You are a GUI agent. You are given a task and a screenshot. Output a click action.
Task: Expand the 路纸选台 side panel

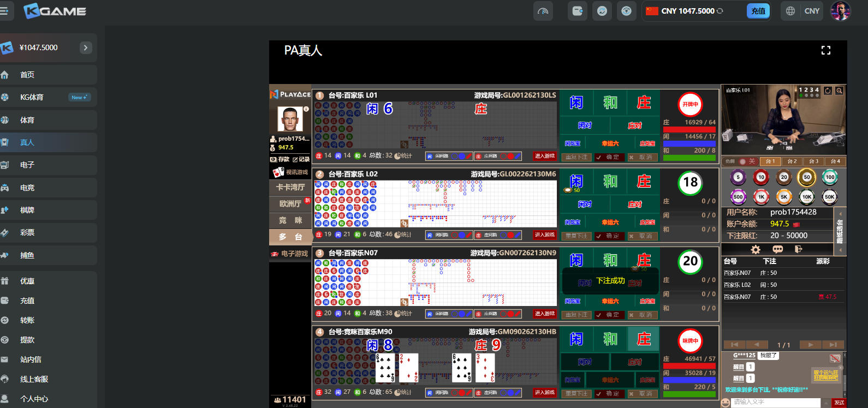[x=840, y=231]
